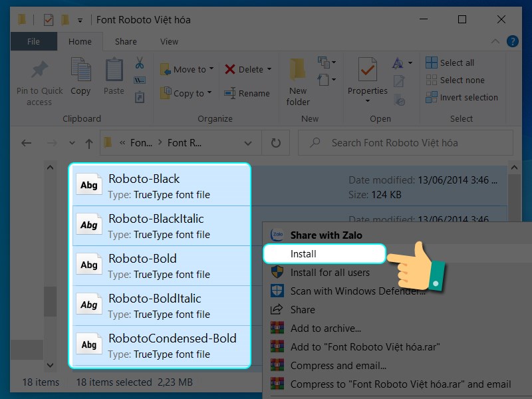Screen dimensions: 532x399
Task: Expand the Delete options arrow
Action: (269, 69)
